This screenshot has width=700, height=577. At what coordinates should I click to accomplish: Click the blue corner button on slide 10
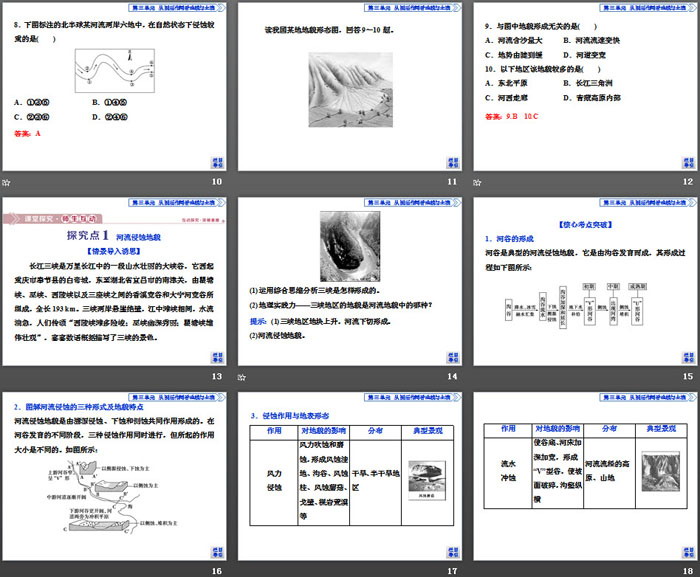pos(217,163)
